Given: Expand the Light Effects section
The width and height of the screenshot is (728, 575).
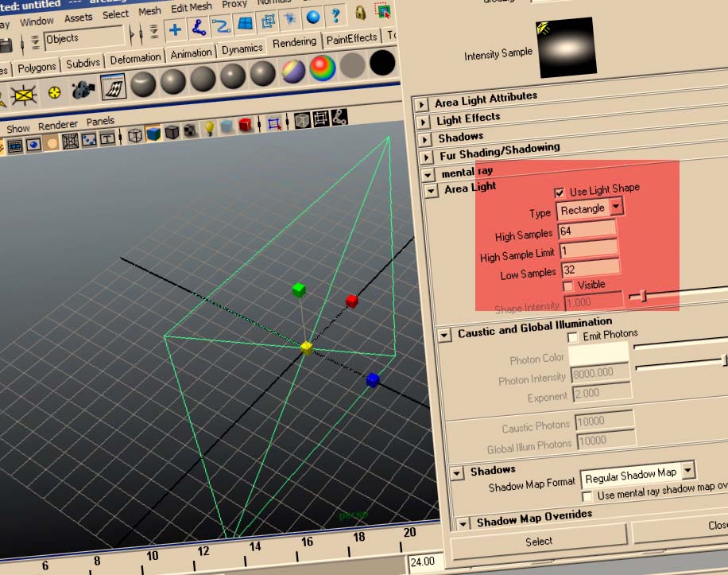Looking at the screenshot, I should click(x=423, y=122).
